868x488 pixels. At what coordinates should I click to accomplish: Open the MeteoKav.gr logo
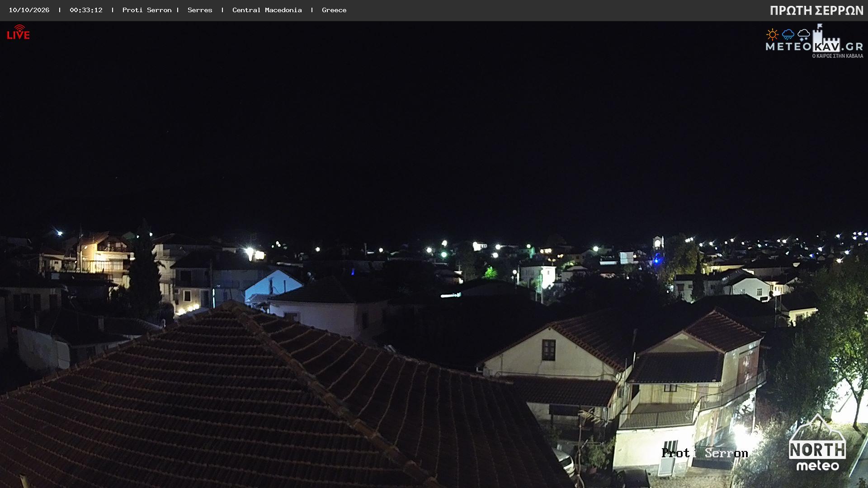pos(814,41)
